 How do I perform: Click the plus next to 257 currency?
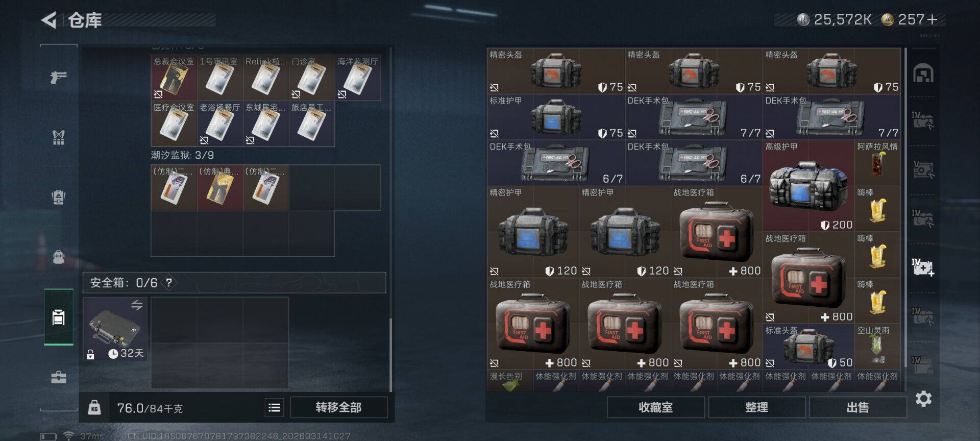click(x=933, y=19)
